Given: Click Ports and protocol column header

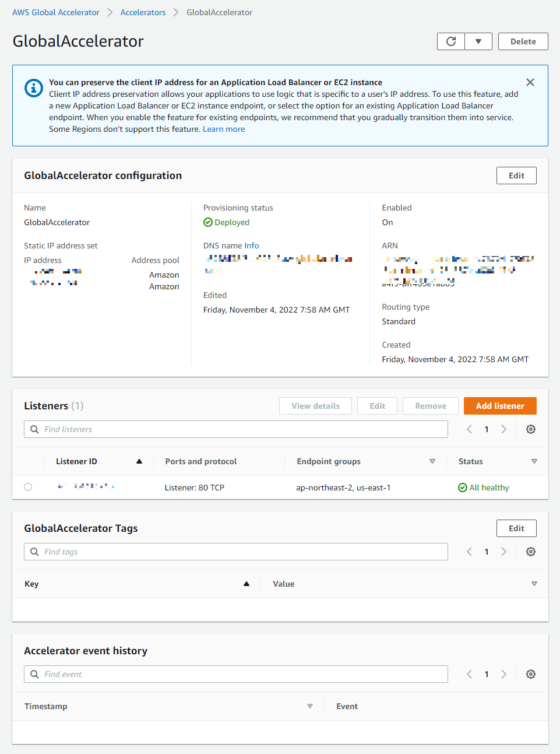Looking at the screenshot, I should pyautogui.click(x=201, y=461).
